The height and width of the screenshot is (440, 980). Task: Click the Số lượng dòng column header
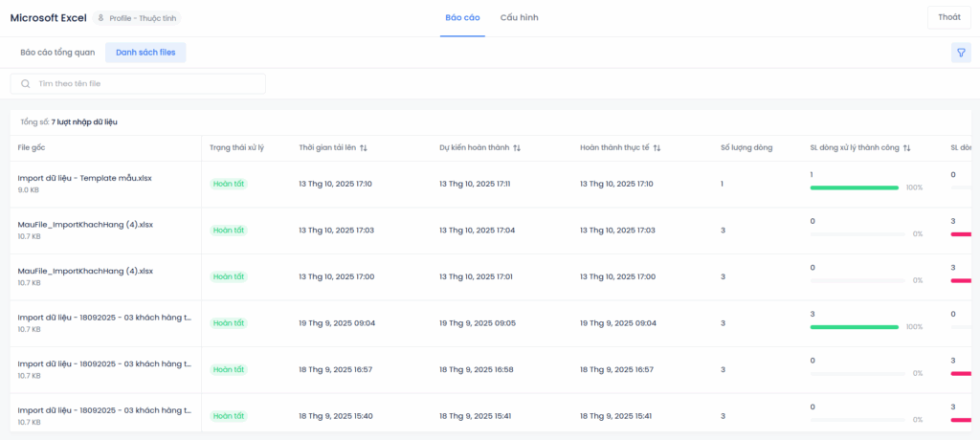click(746, 148)
